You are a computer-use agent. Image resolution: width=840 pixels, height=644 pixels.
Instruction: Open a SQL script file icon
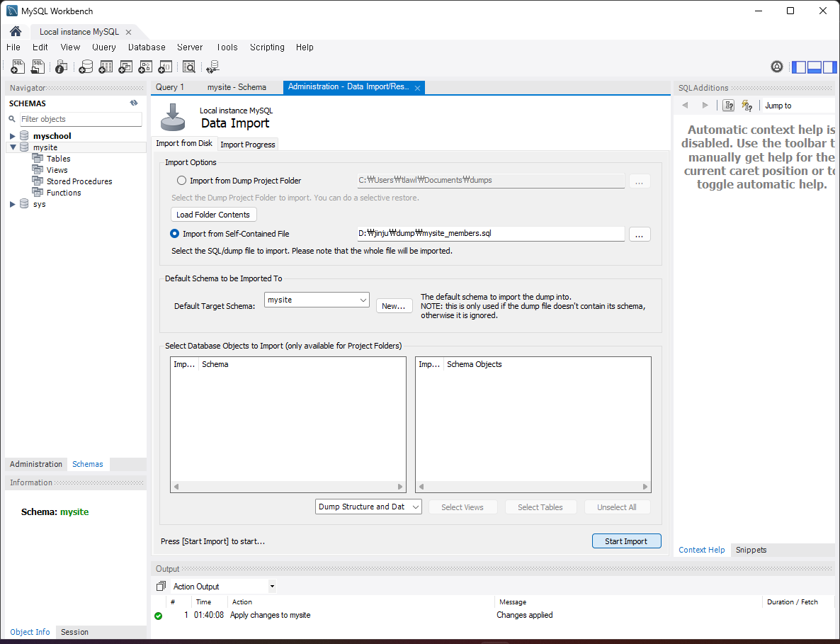coord(38,67)
